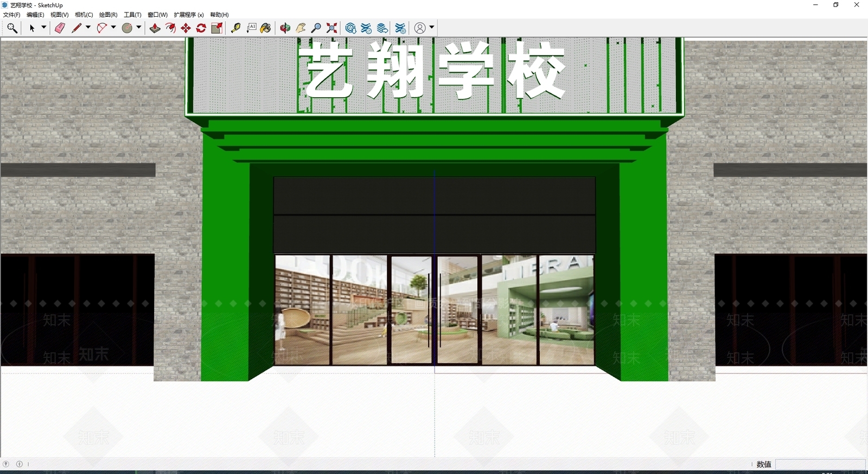This screenshot has width=868, height=474.
Task: Activate the Orbit camera tool
Action: (285, 28)
